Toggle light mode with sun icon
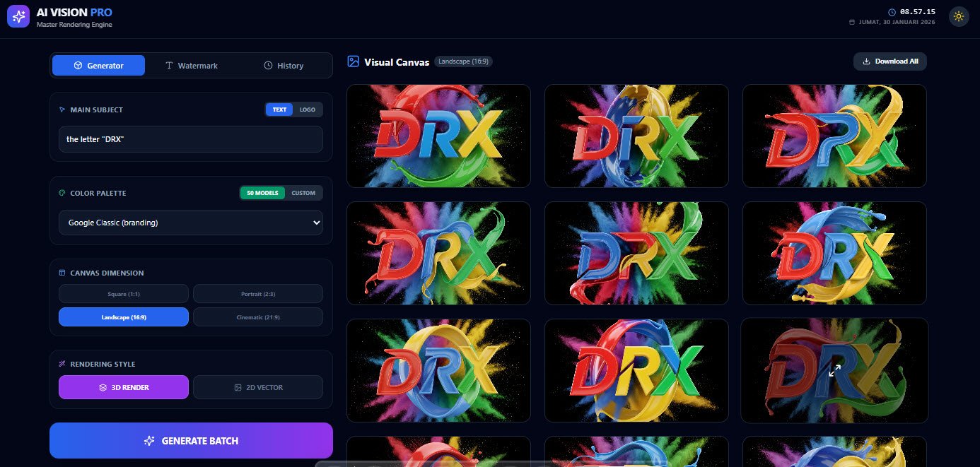 click(959, 16)
